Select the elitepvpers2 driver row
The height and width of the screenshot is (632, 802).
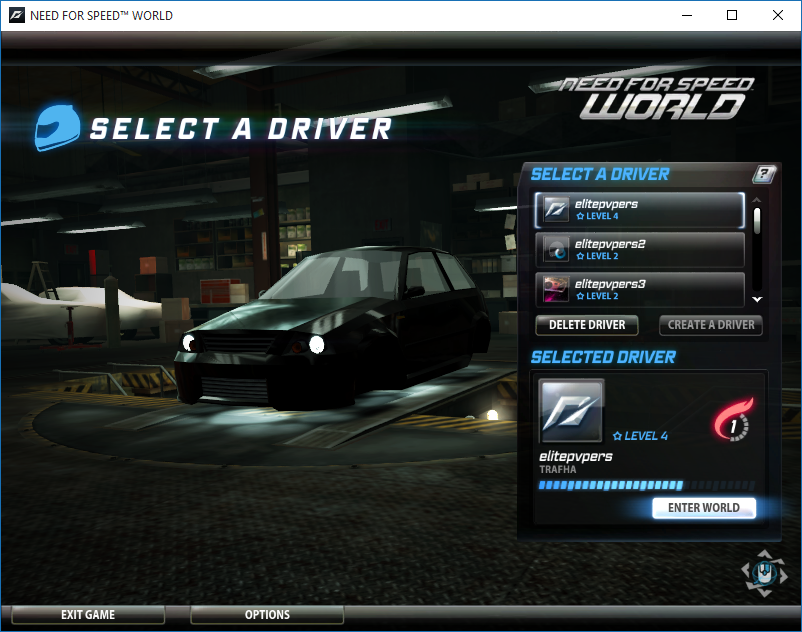639,250
